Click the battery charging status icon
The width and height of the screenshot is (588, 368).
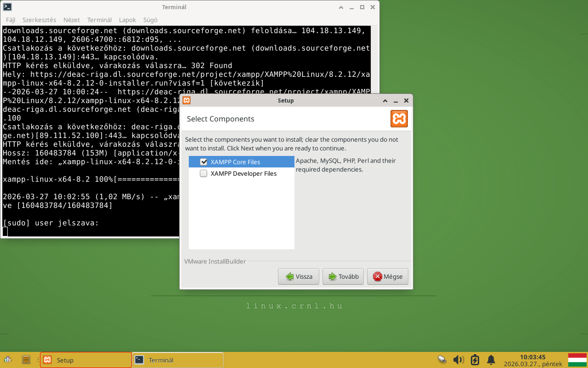(x=475, y=359)
